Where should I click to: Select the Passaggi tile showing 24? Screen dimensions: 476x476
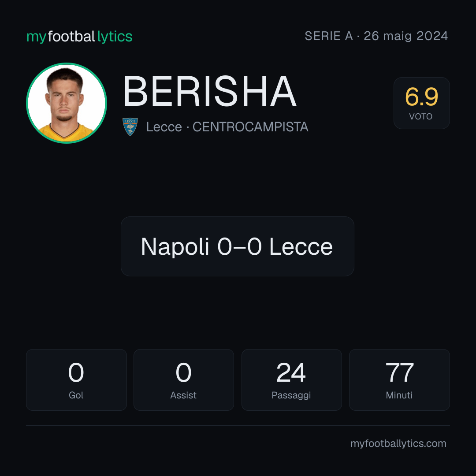(x=291, y=380)
